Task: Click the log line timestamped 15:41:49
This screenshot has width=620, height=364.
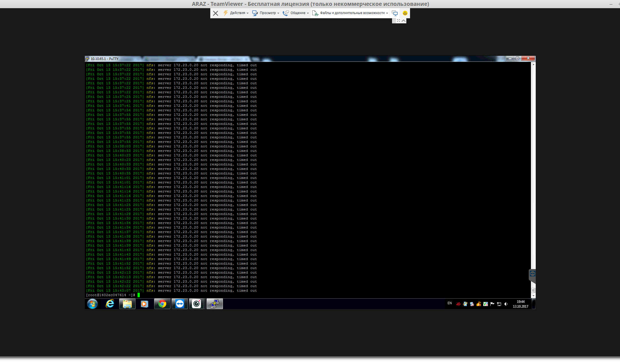Action: click(171, 259)
